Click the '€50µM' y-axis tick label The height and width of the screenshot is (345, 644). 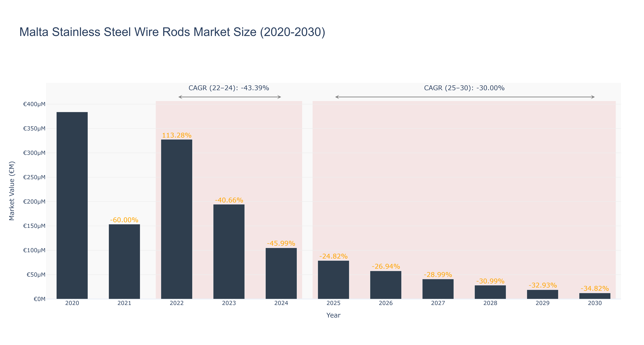(x=36, y=275)
